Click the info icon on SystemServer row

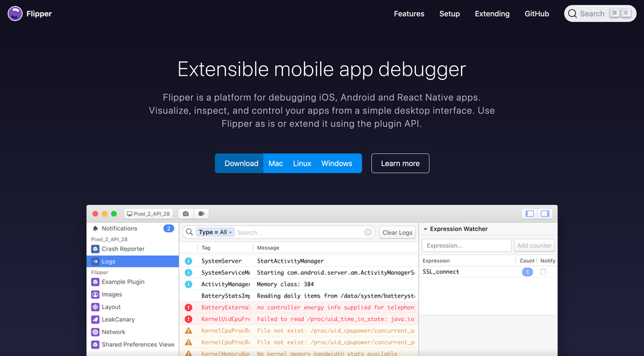189,261
